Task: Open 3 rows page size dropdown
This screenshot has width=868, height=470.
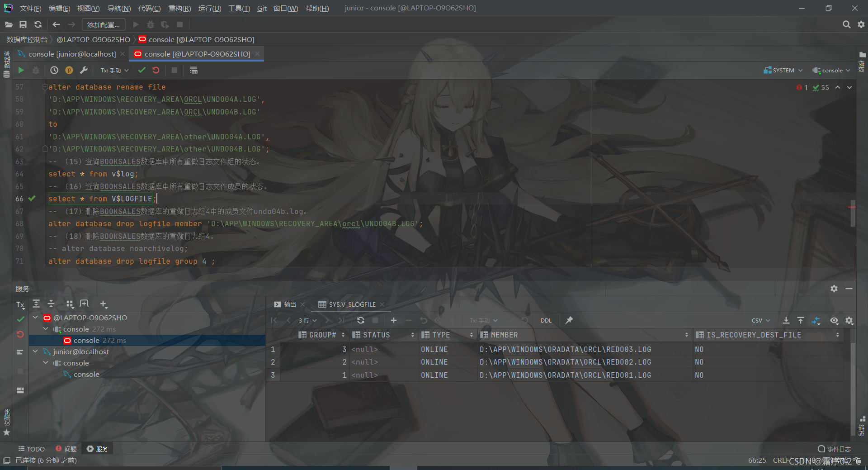Action: [308, 320]
